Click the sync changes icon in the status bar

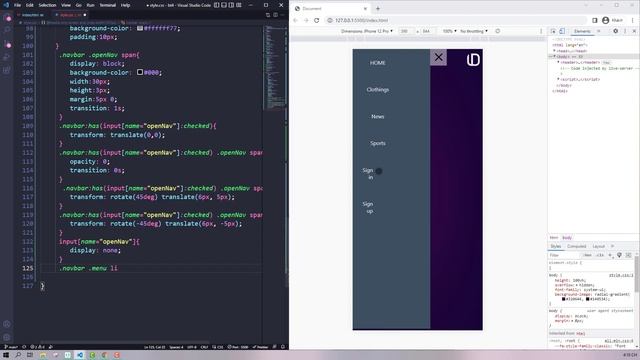pyautogui.click(x=24, y=347)
